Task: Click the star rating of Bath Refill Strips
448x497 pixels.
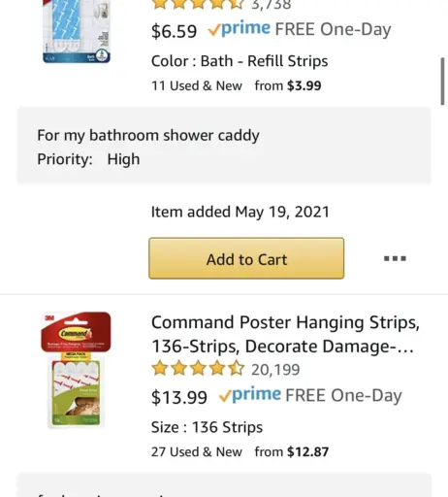Action: [197, 5]
